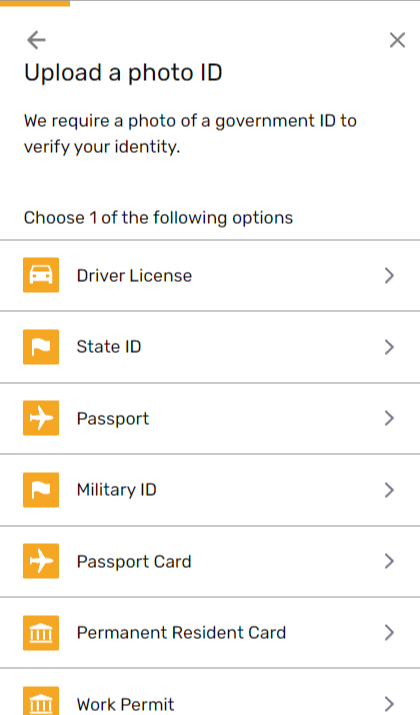
Task: Click the building icon beside Permanent Resident Card
Action: pos(41,632)
